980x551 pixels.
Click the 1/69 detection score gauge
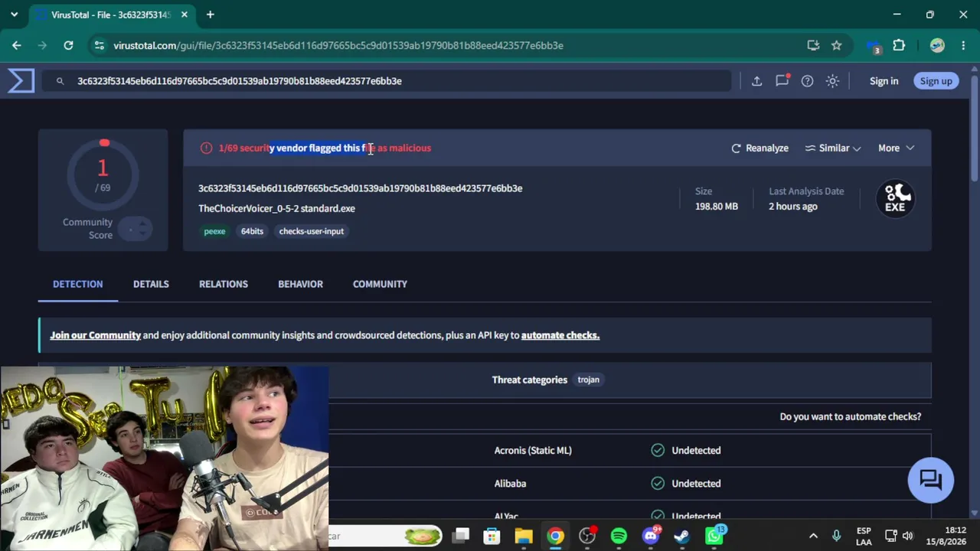103,174
